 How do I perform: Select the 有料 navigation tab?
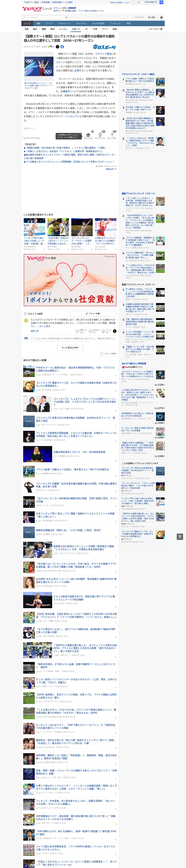[x=128, y=24]
